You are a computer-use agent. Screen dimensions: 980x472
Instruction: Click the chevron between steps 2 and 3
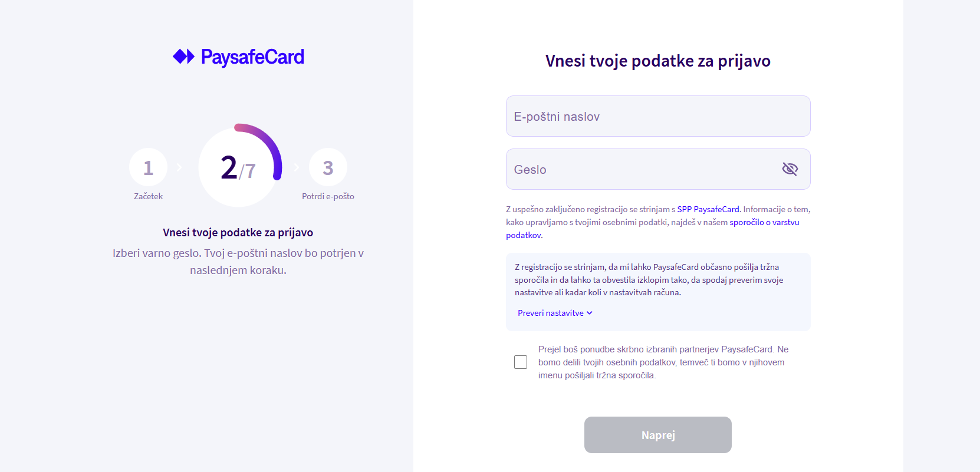click(x=297, y=167)
